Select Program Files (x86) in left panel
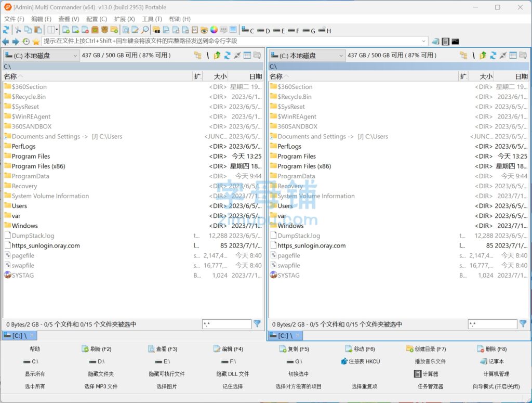Image resolution: width=532 pixels, height=403 pixels. click(133, 166)
